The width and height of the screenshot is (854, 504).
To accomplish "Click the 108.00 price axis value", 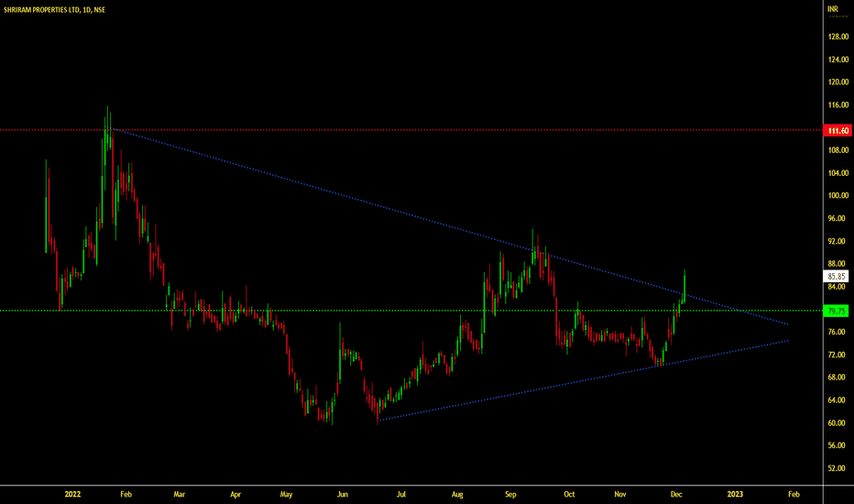I will pyautogui.click(x=838, y=150).
